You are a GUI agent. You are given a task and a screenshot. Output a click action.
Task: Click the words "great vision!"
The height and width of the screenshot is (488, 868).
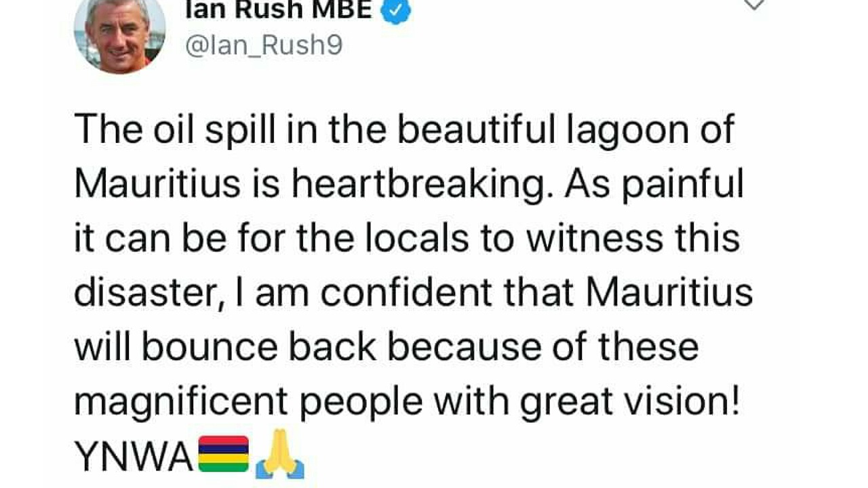[629, 402]
